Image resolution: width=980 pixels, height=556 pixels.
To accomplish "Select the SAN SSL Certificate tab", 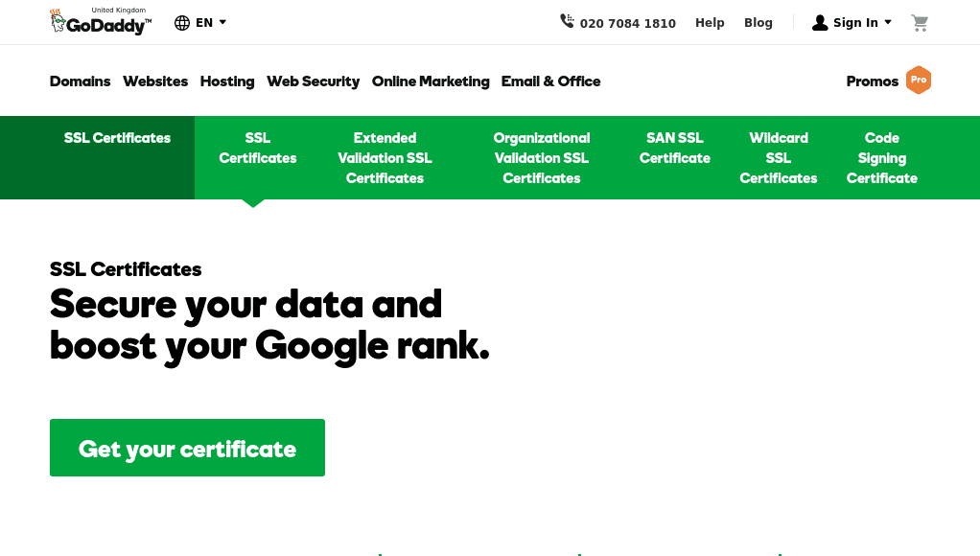I will (675, 148).
